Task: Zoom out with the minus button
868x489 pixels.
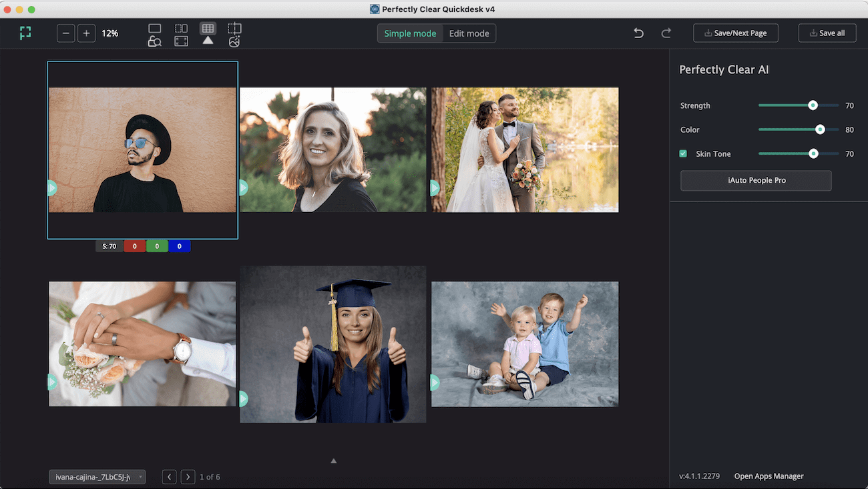Action: [65, 33]
